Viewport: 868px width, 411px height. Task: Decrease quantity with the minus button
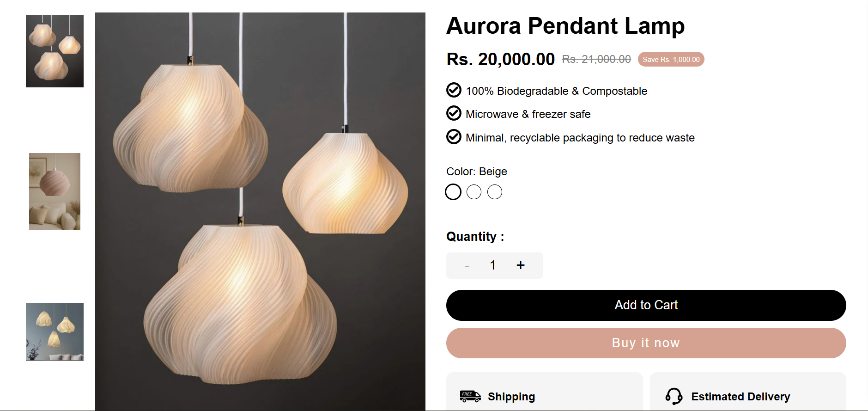tap(467, 266)
